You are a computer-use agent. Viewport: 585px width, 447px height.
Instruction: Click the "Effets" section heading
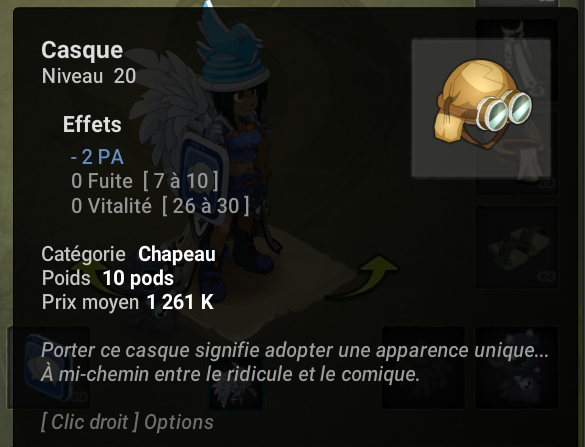tap(92, 124)
